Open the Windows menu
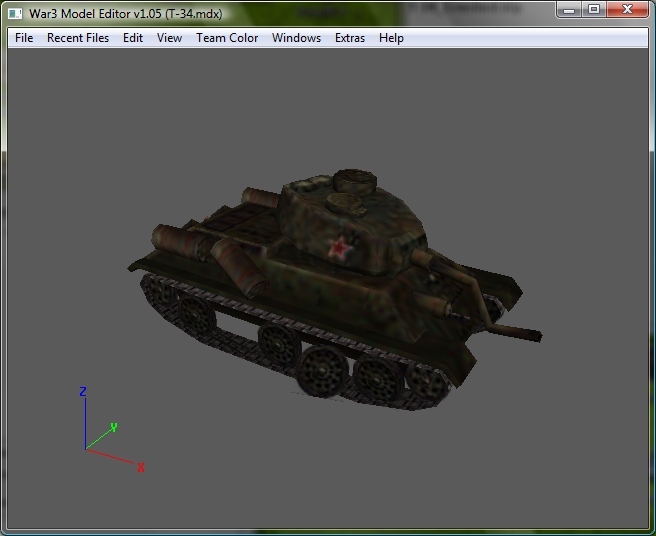The image size is (656, 536). (296, 38)
